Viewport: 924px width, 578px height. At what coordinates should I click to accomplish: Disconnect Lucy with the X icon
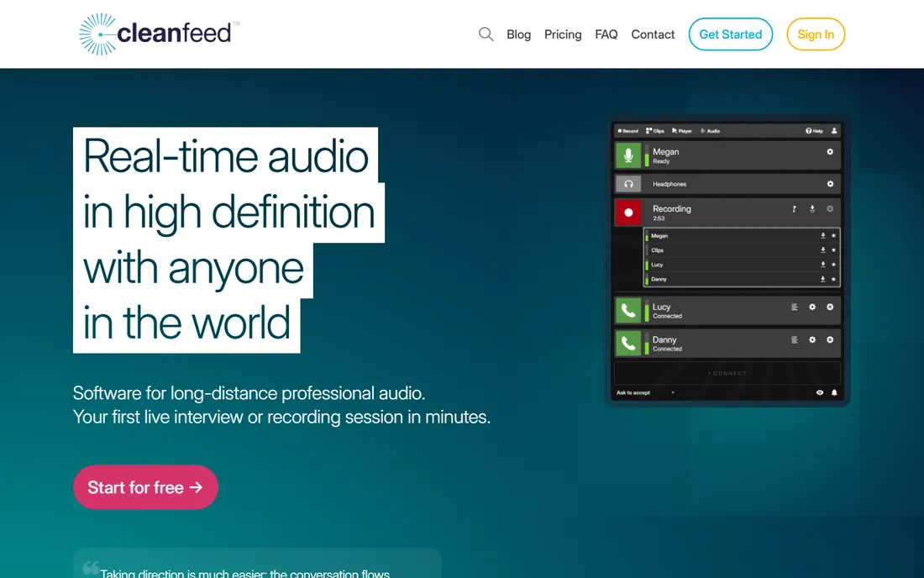[830, 307]
